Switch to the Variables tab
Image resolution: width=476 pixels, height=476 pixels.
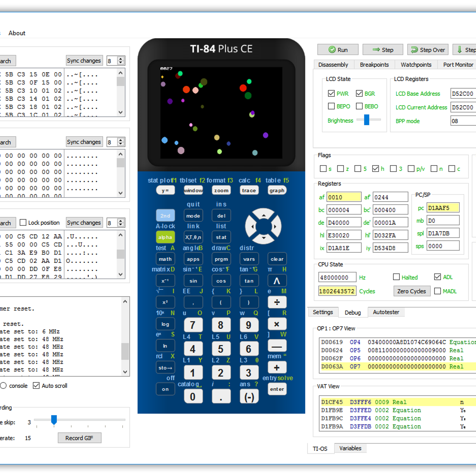[x=350, y=448]
